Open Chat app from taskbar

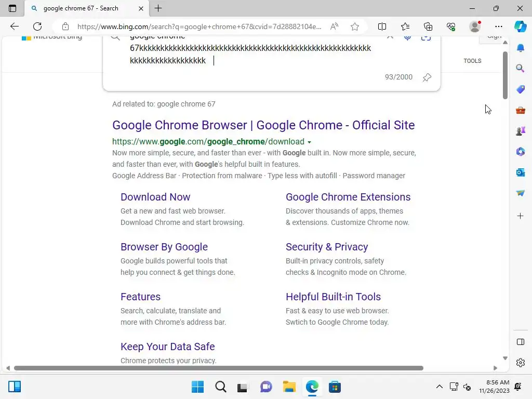(x=267, y=387)
